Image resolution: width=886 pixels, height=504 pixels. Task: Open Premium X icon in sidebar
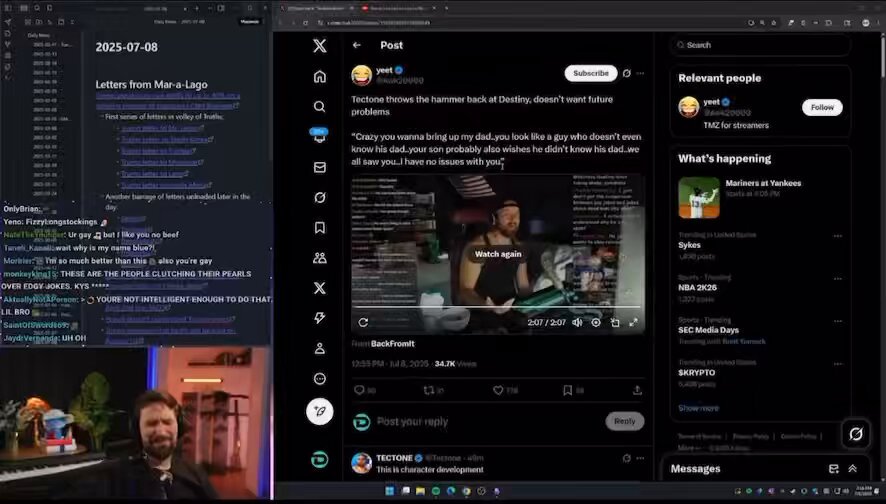pos(320,288)
